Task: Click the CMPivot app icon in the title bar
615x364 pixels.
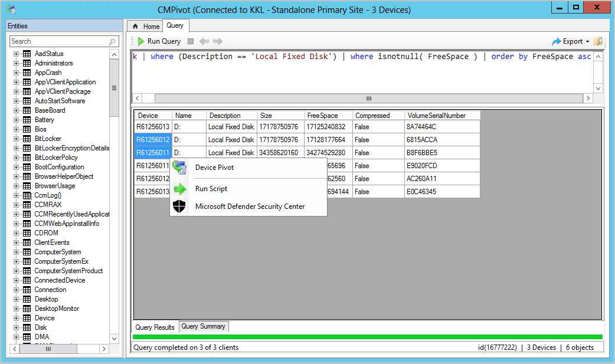Action: 11,9
